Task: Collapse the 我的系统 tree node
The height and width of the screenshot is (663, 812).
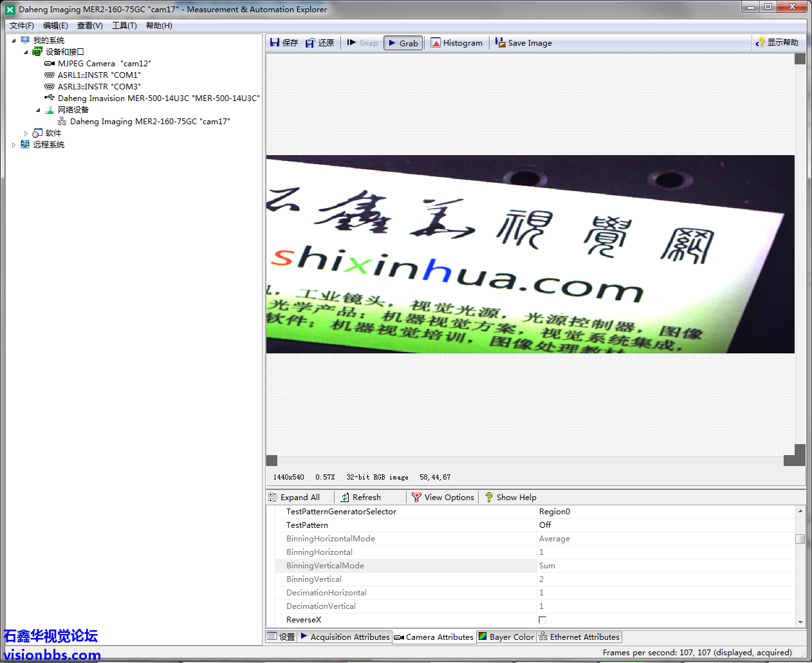Action: click(x=14, y=41)
